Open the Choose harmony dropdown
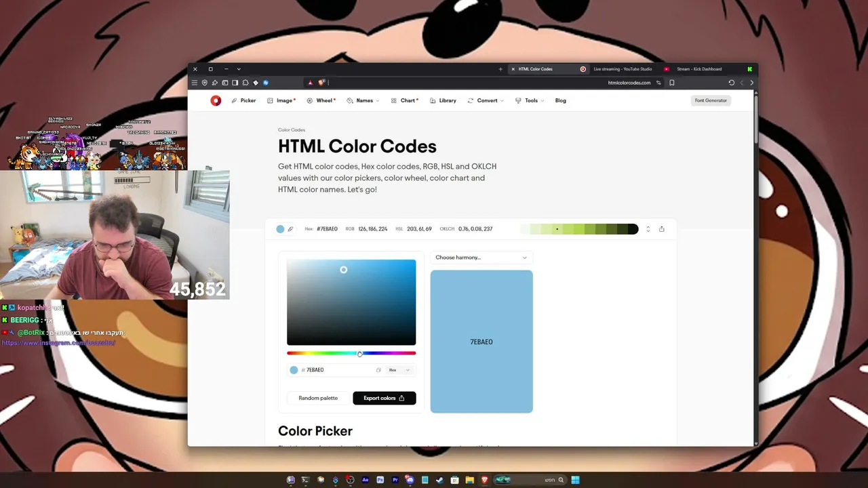The height and width of the screenshot is (488, 868). point(481,258)
